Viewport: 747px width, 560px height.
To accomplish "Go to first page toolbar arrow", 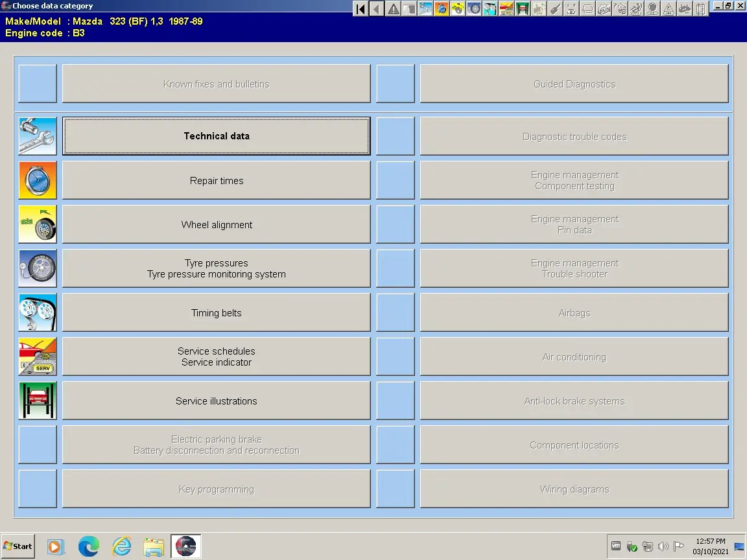I will [x=361, y=8].
